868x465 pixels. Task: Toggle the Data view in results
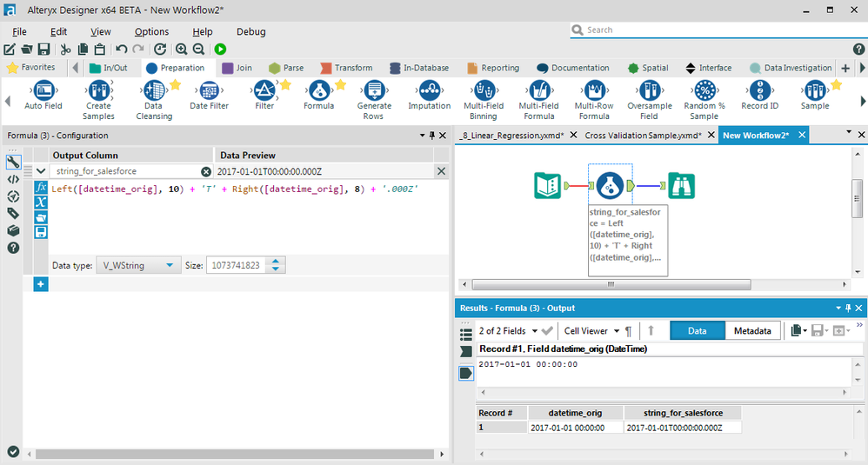pos(697,330)
